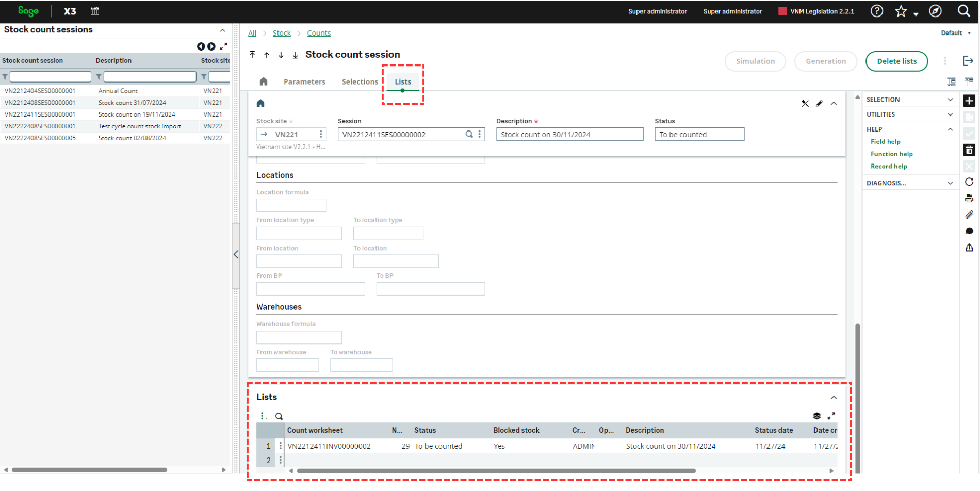Click the Description input field

(x=569, y=134)
